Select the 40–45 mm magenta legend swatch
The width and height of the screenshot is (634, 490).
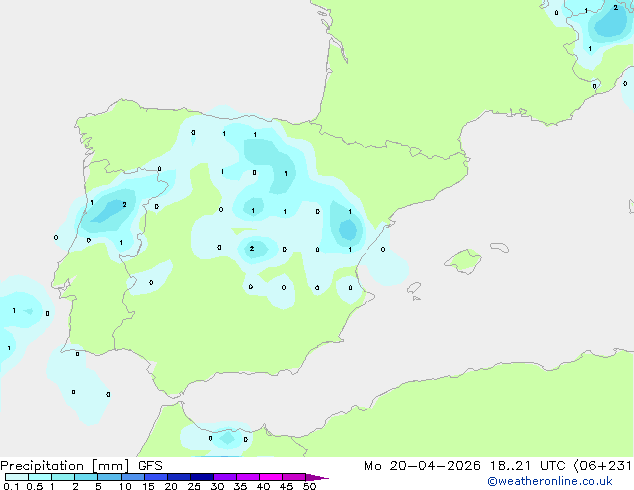(x=271, y=477)
